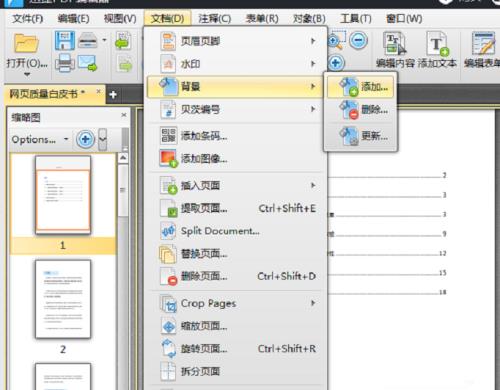The height and width of the screenshot is (390, 500).
Task: Expand the 打开(O) dropdown arrow
Action: (x=27, y=74)
